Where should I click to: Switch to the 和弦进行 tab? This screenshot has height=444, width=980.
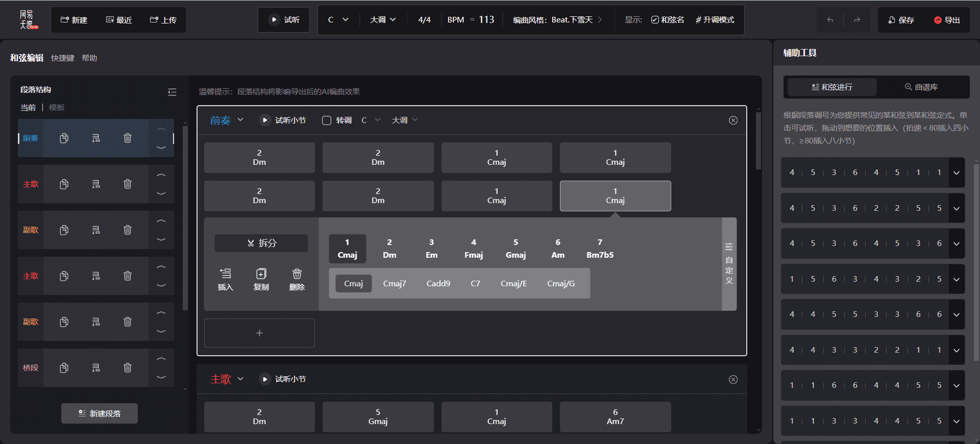832,87
